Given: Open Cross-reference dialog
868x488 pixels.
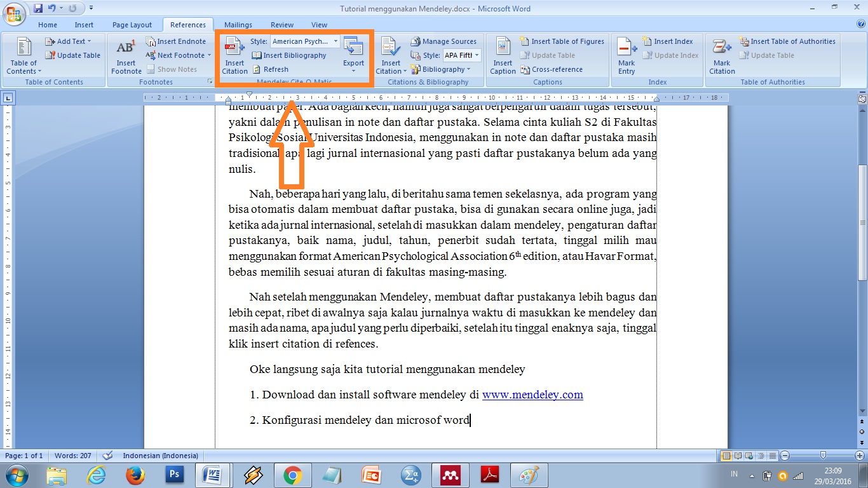Looking at the screenshot, I should point(552,69).
